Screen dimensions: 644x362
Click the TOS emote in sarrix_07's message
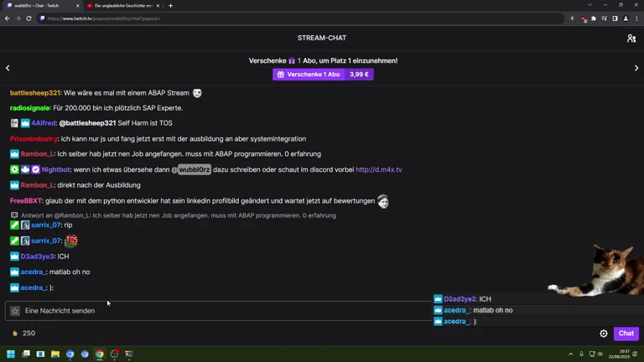pos(71,240)
